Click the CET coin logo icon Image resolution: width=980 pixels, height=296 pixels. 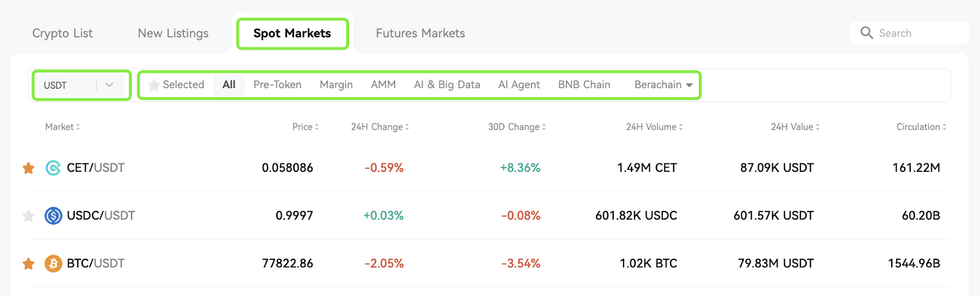[53, 168]
